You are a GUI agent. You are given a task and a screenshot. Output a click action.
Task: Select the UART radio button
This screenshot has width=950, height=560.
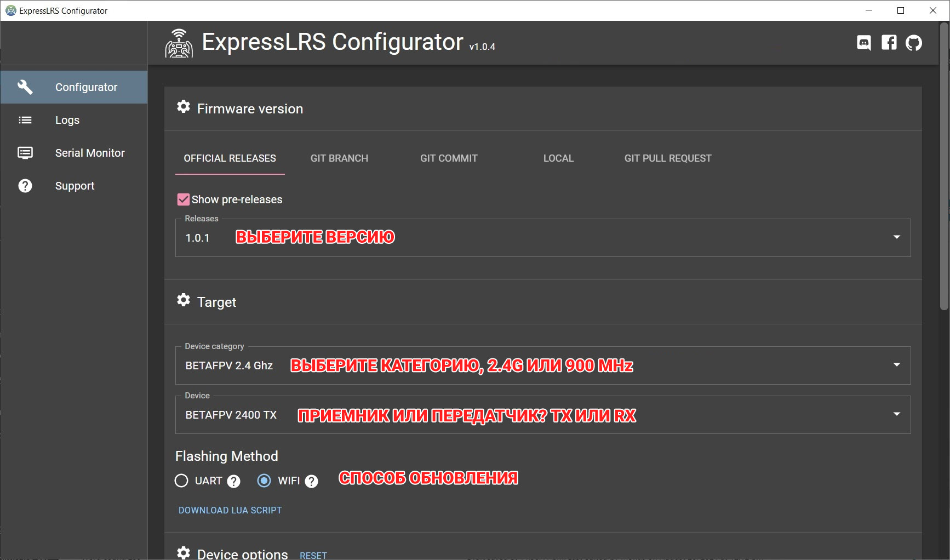click(181, 481)
